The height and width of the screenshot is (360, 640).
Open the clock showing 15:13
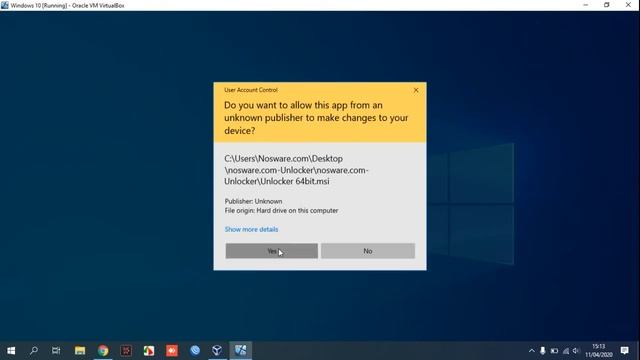[x=598, y=351]
